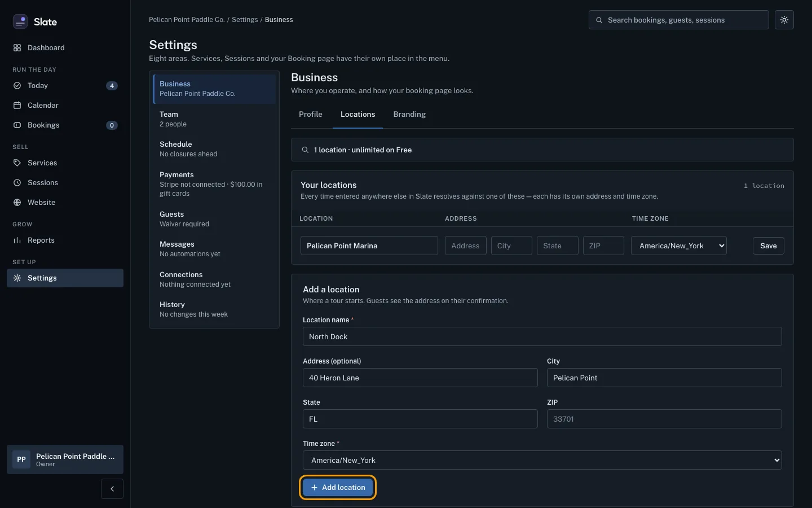Open the Payments settings section
This screenshot has height=508, width=812.
[x=214, y=184]
